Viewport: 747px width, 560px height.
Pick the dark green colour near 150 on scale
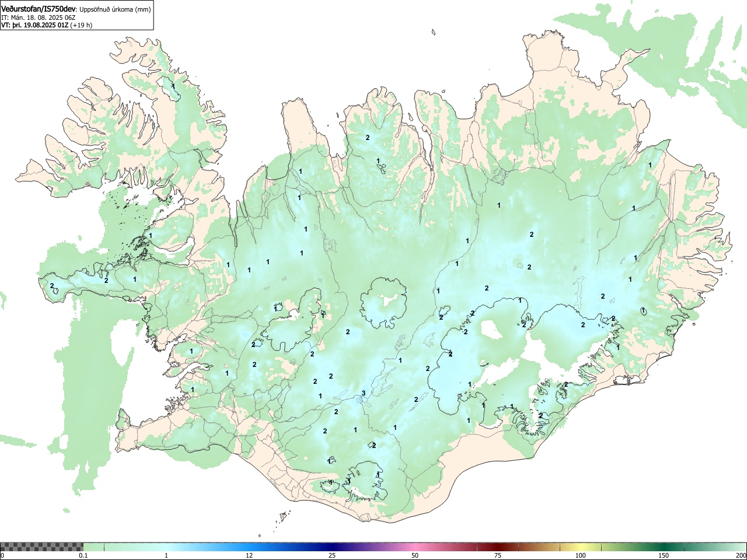(664, 547)
